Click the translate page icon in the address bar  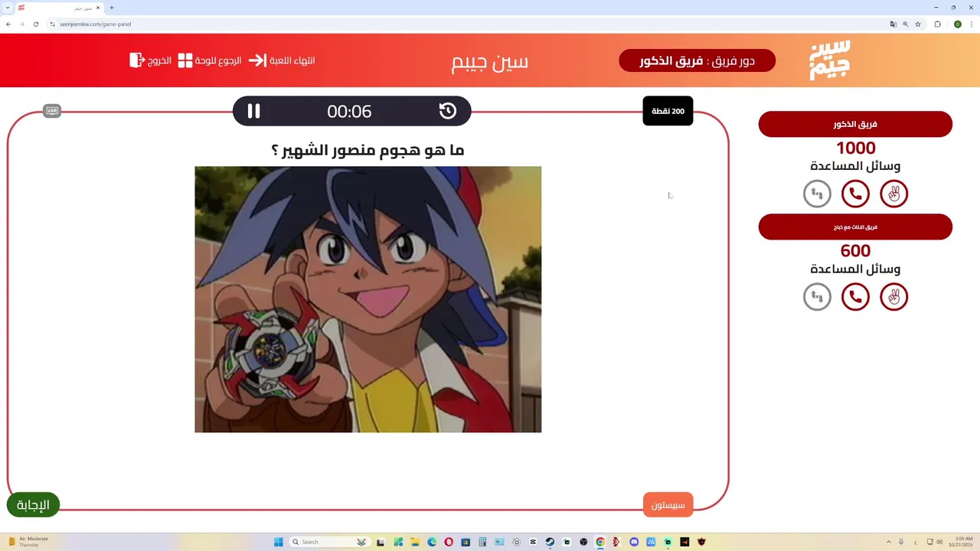(893, 24)
